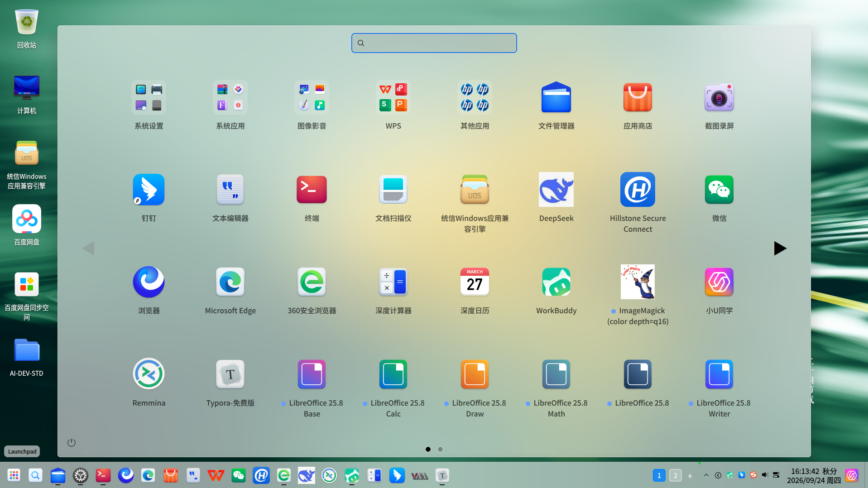
Task: Focus the launcher search field
Action: click(434, 43)
